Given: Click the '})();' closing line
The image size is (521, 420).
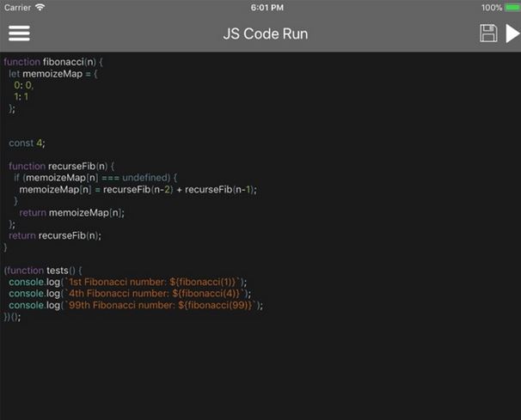Looking at the screenshot, I should (12, 317).
